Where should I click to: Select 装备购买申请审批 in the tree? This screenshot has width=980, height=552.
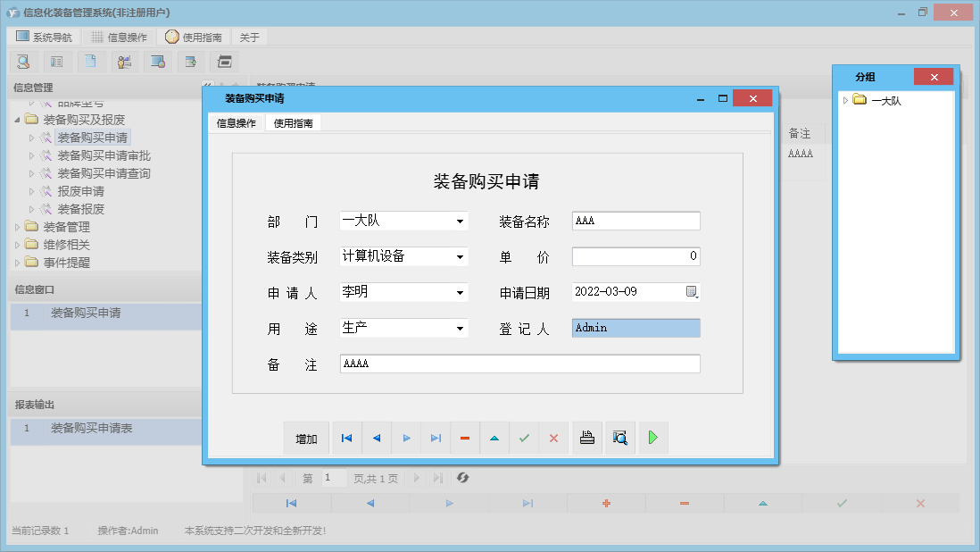pos(104,155)
